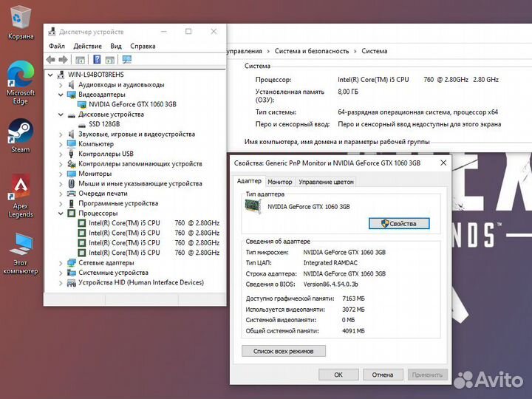This screenshot has height=399, width=532.
Task: Click the Система breadcrumb item
Action: 374,51
